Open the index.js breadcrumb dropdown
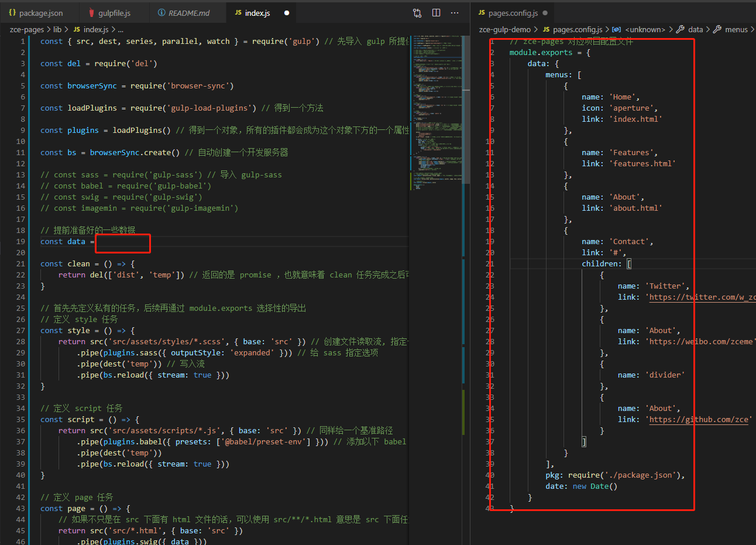756x545 pixels. click(96, 29)
